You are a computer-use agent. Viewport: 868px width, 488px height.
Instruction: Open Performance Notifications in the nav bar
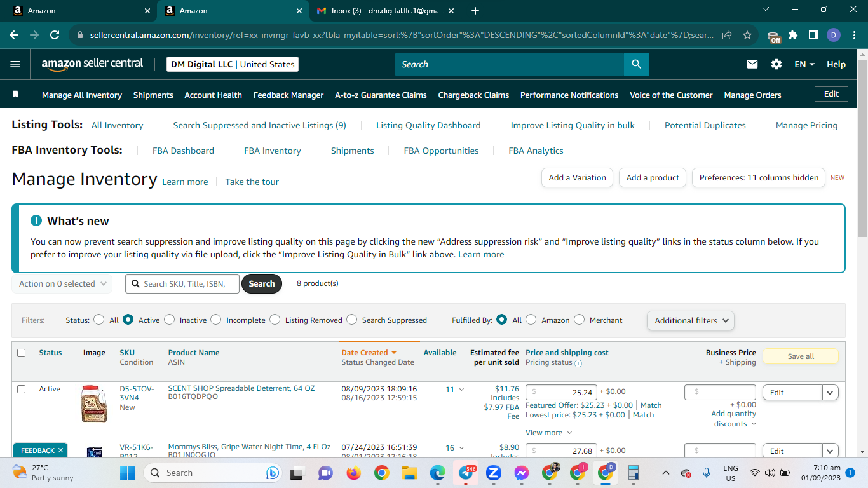(x=569, y=95)
